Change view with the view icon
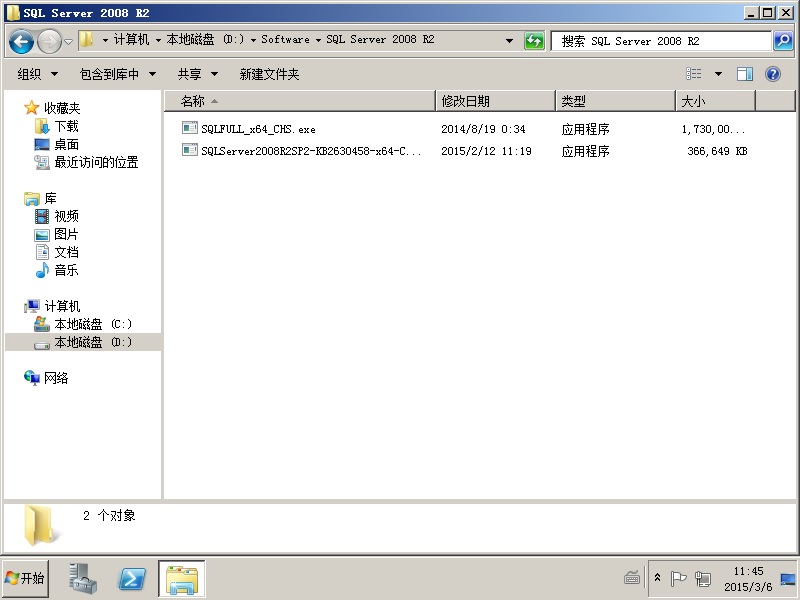Image resolution: width=800 pixels, height=600 pixels. pos(693,74)
